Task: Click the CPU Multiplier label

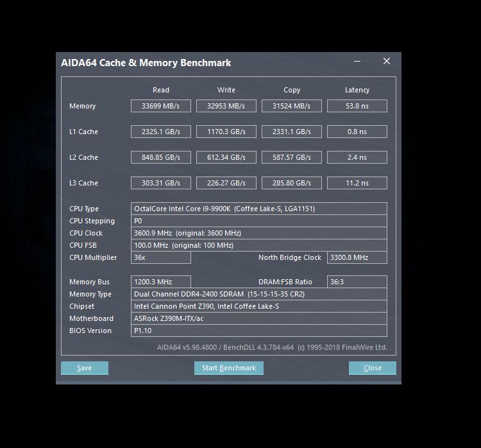Action: (93, 257)
